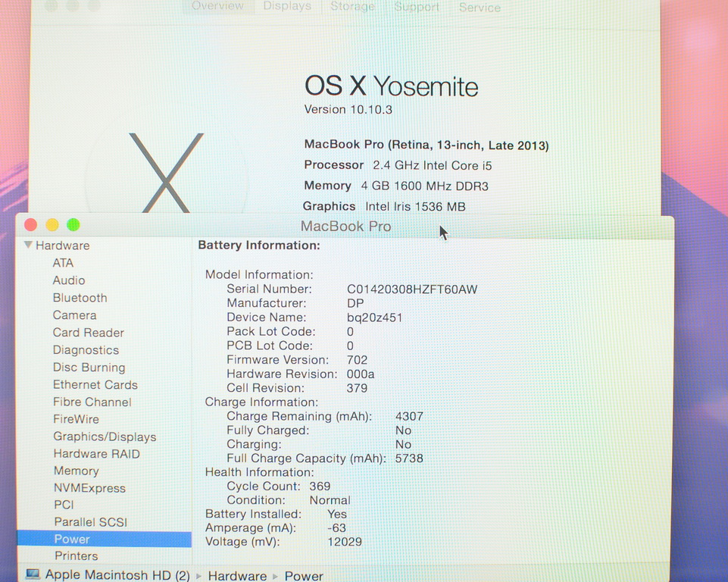Click Charge Remaining value 4307

click(409, 416)
